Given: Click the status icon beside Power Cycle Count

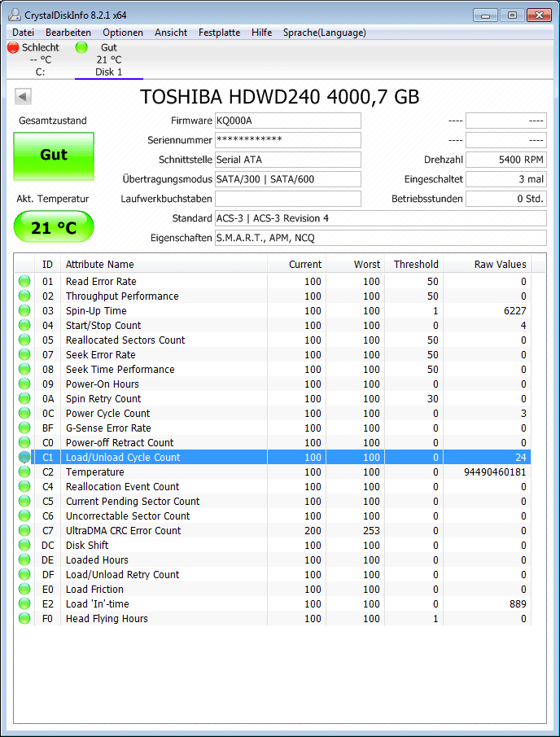Looking at the screenshot, I should (24, 413).
